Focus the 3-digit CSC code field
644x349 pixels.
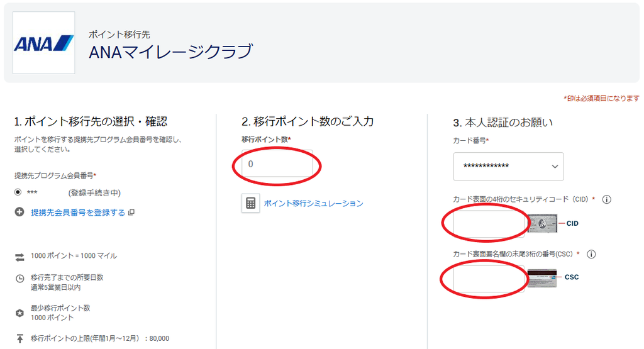(489, 278)
